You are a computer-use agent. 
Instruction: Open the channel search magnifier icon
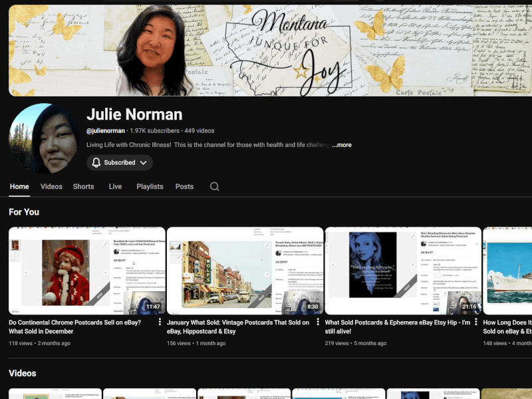[214, 186]
